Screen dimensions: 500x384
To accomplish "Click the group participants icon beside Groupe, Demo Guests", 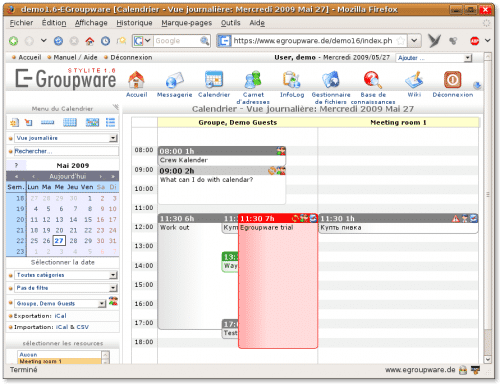I will pyautogui.click(x=113, y=302).
